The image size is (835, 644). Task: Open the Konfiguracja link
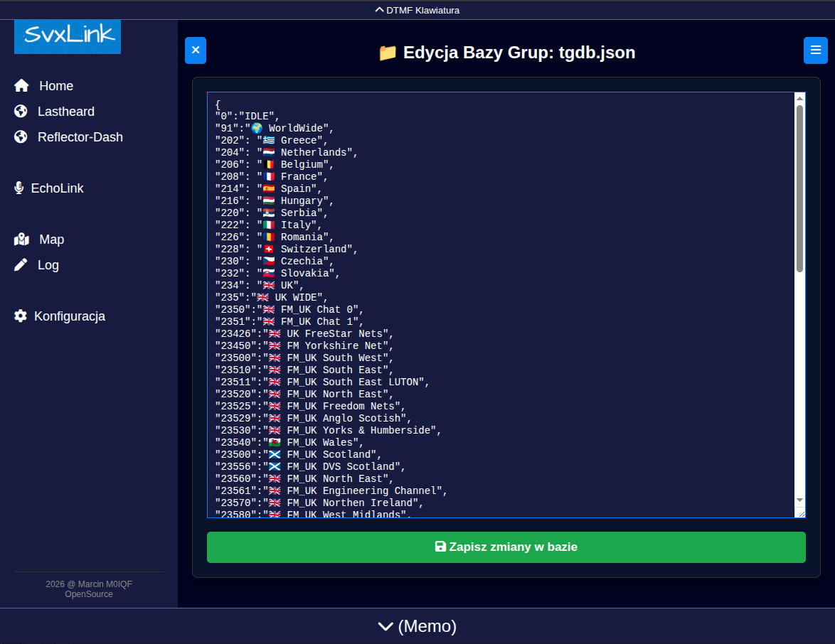click(x=69, y=316)
